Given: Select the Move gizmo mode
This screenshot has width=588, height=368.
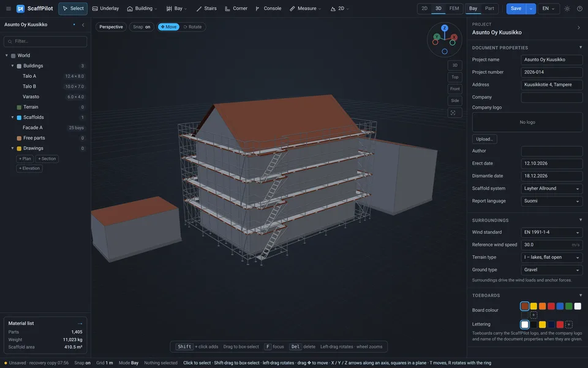Looking at the screenshot, I should coord(168,27).
